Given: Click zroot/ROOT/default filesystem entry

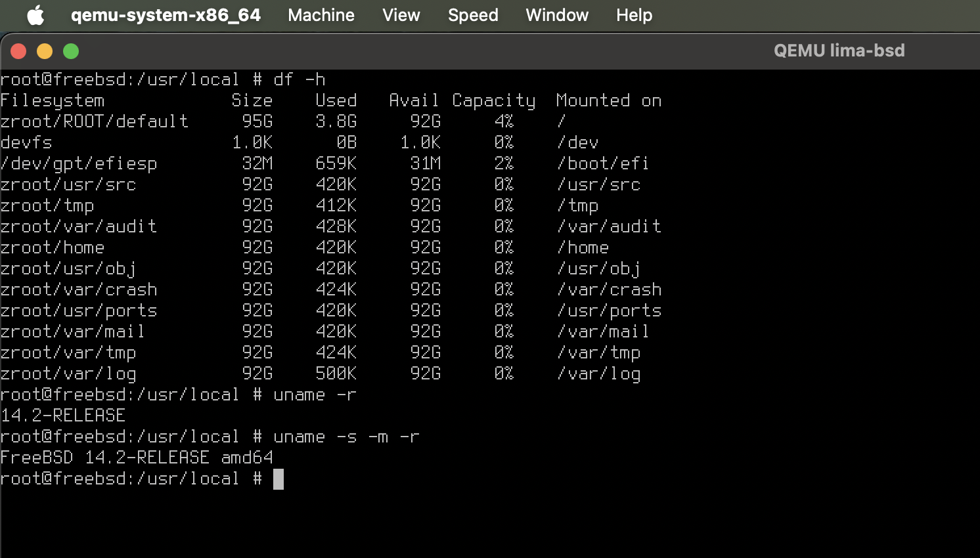Looking at the screenshot, I should tap(95, 121).
